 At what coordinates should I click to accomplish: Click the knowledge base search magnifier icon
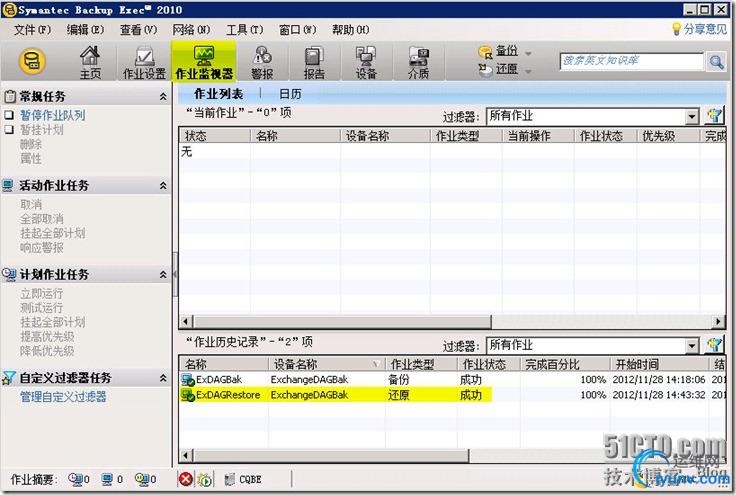click(x=716, y=61)
